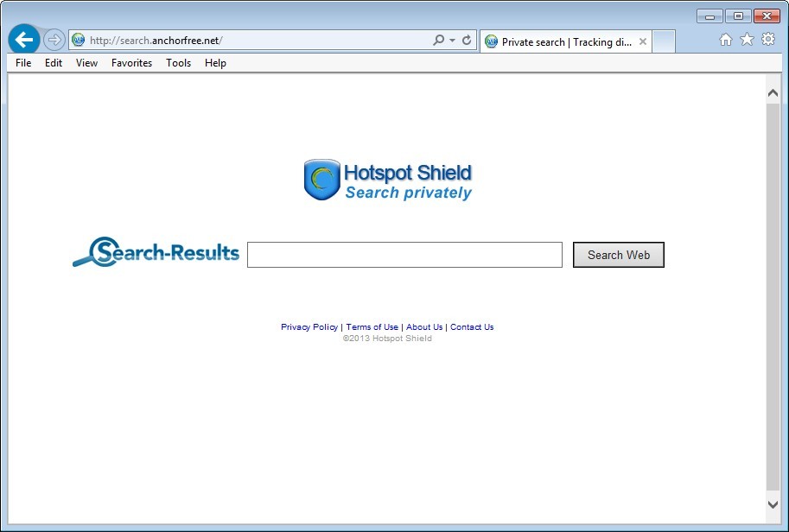Open the Tools menu
This screenshot has width=789, height=532.
(x=178, y=63)
